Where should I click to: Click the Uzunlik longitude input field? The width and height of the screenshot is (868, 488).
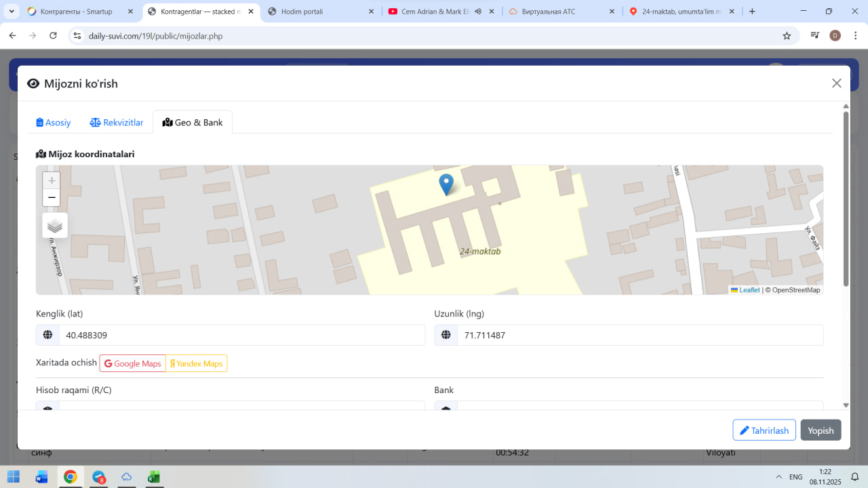click(639, 335)
